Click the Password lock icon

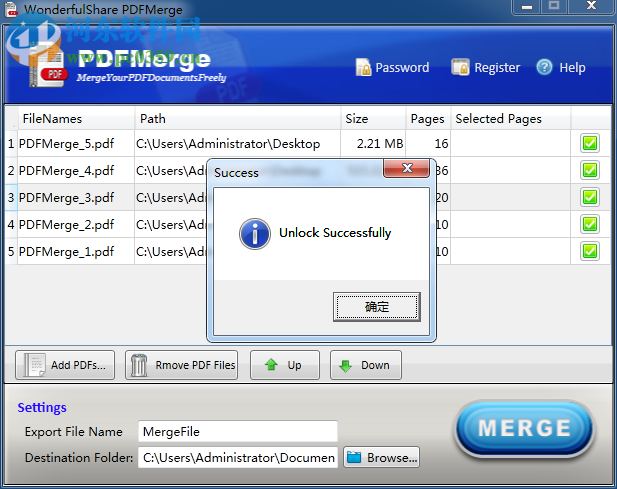pos(363,67)
